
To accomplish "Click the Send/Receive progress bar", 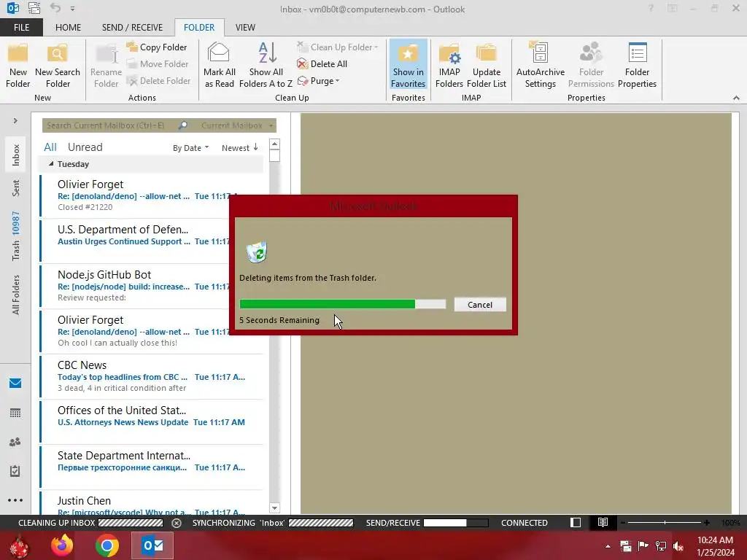I will pyautogui.click(x=456, y=523).
